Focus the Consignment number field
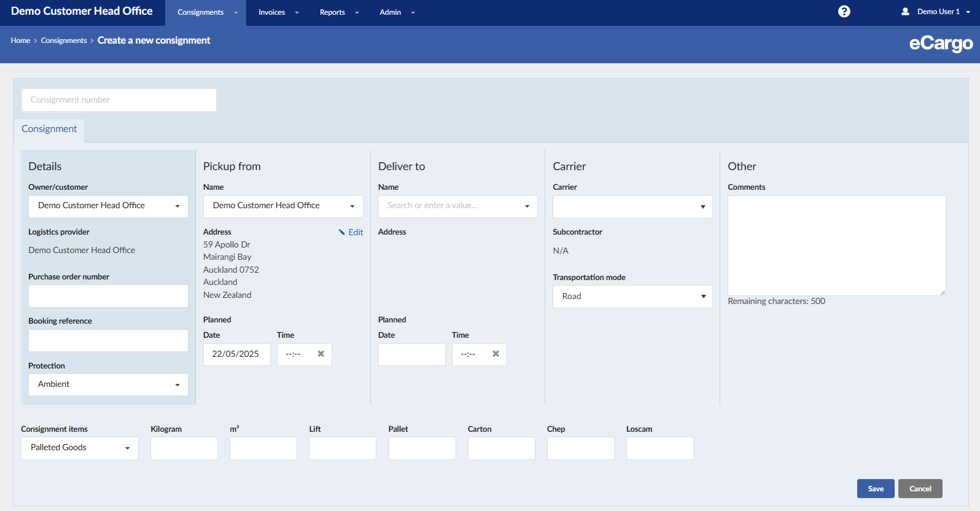 pyautogui.click(x=119, y=100)
